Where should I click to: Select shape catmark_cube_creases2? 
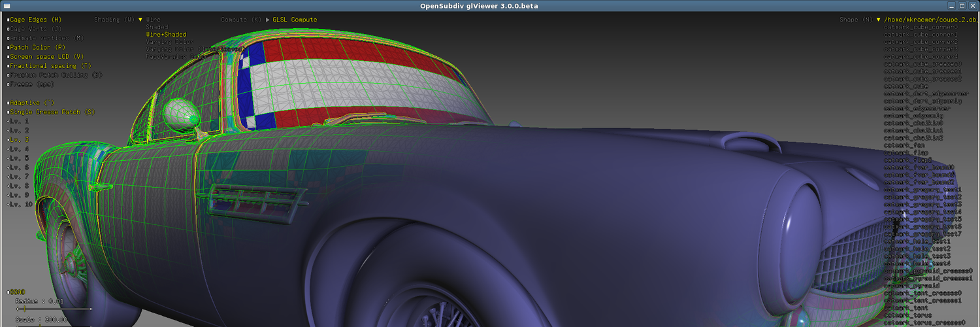923,78
